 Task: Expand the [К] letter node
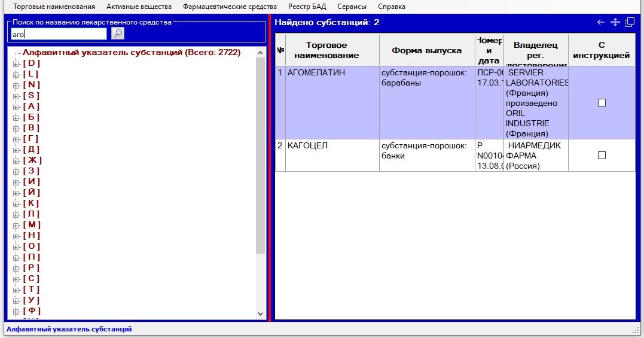click(16, 203)
